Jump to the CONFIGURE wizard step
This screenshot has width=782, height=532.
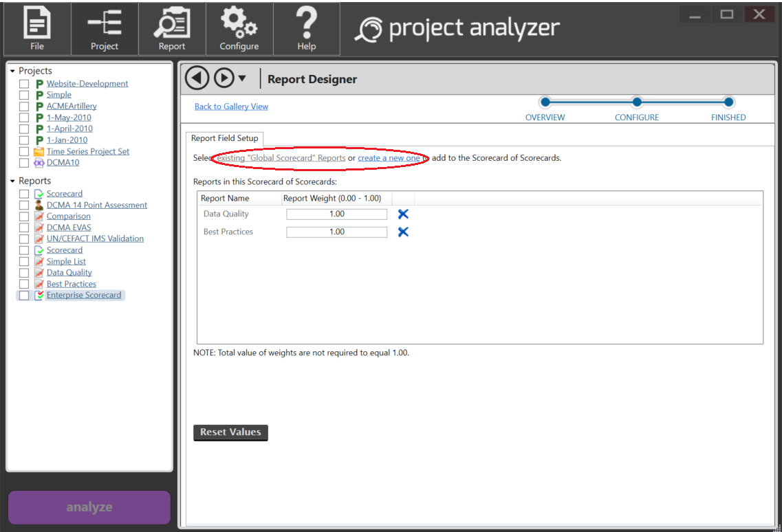[637, 103]
